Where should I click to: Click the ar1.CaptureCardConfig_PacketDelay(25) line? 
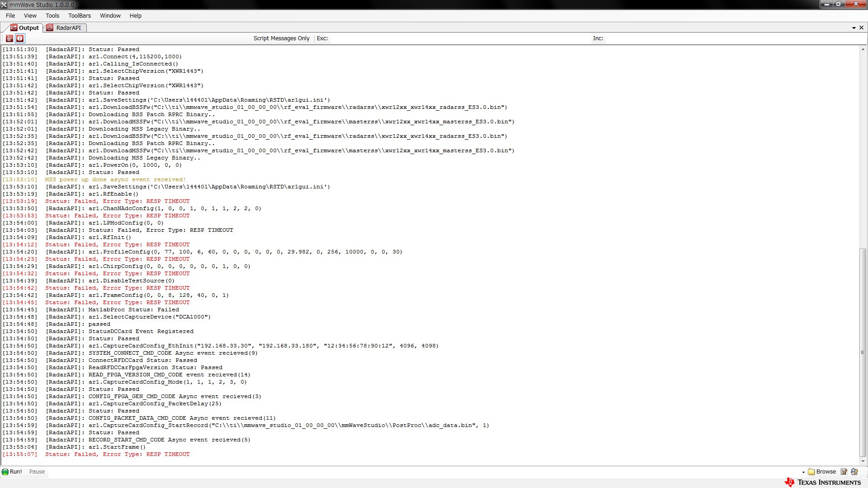pyautogui.click(x=112, y=404)
